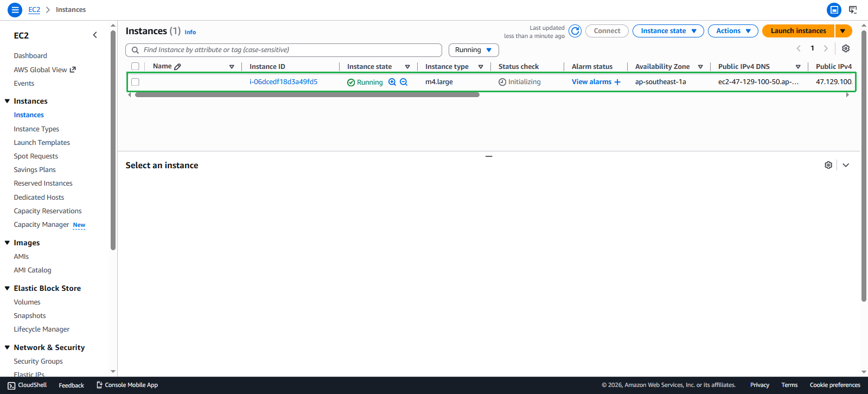
Task: Click the sidebar vertical scrollbar
Action: click(x=113, y=141)
